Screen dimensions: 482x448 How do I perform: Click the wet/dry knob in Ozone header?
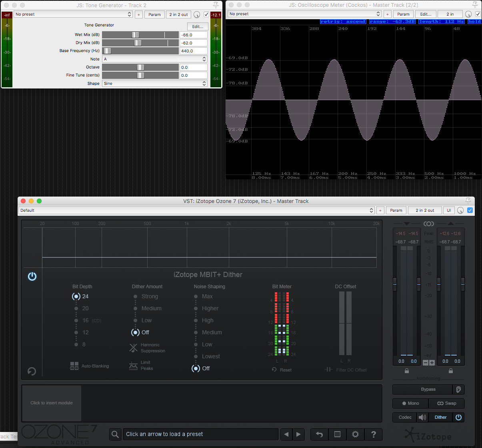tap(460, 210)
